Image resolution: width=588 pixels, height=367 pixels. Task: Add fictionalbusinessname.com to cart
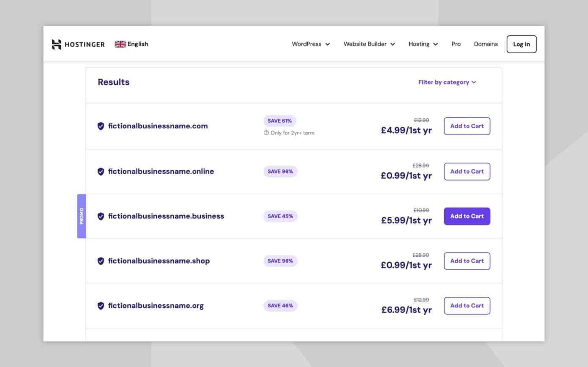(467, 126)
